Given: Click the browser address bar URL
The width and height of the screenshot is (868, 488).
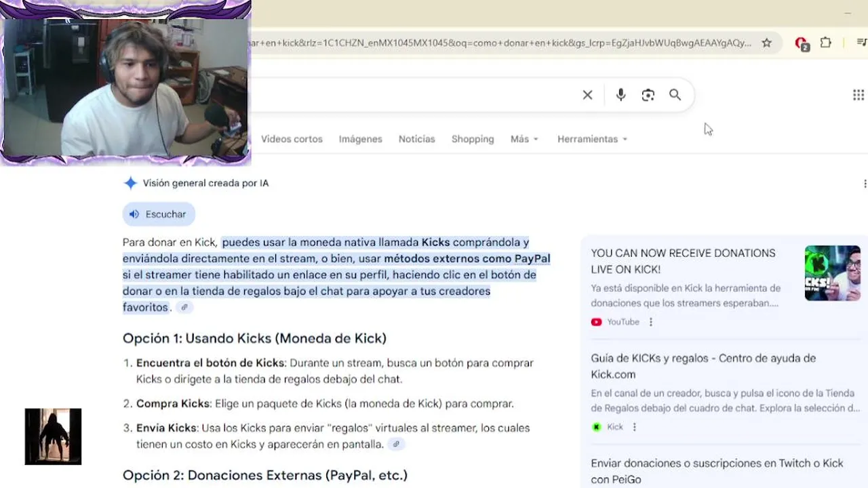Looking at the screenshot, I should 500,43.
